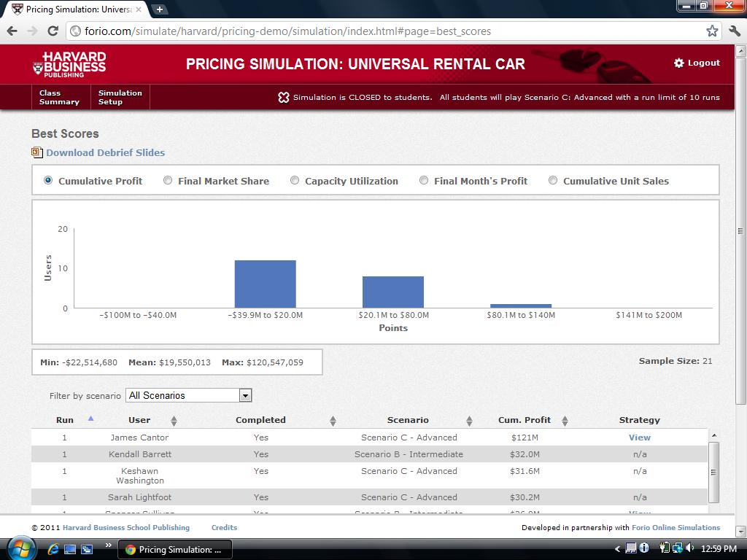Select the Capacity Utilization radio button
Image resolution: width=747 pixels, height=560 pixels.
(x=295, y=181)
